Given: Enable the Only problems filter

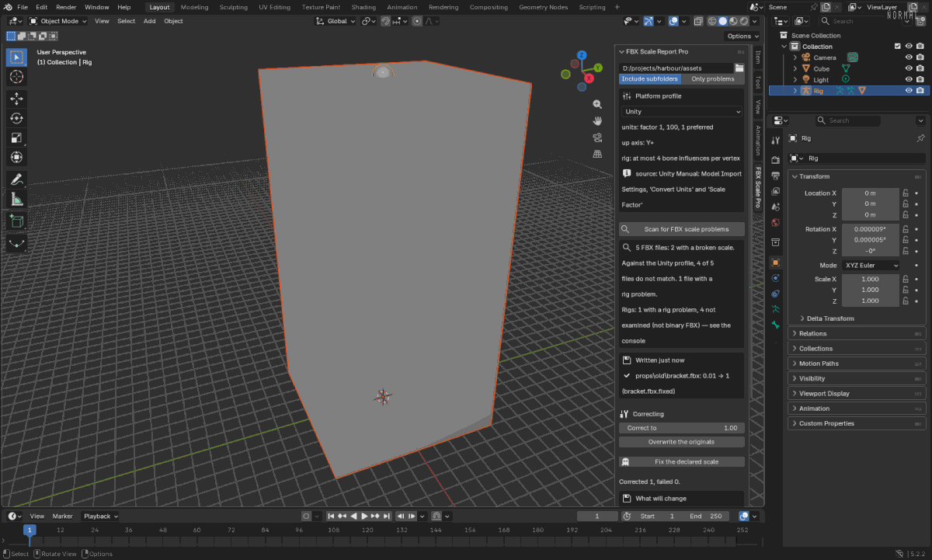Looking at the screenshot, I should pos(713,79).
